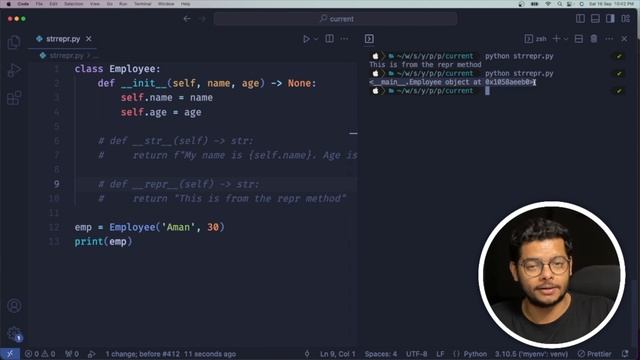640x360 pixels.
Task: Open Spotlight search in macOS menu bar
Action: [x=560, y=4]
